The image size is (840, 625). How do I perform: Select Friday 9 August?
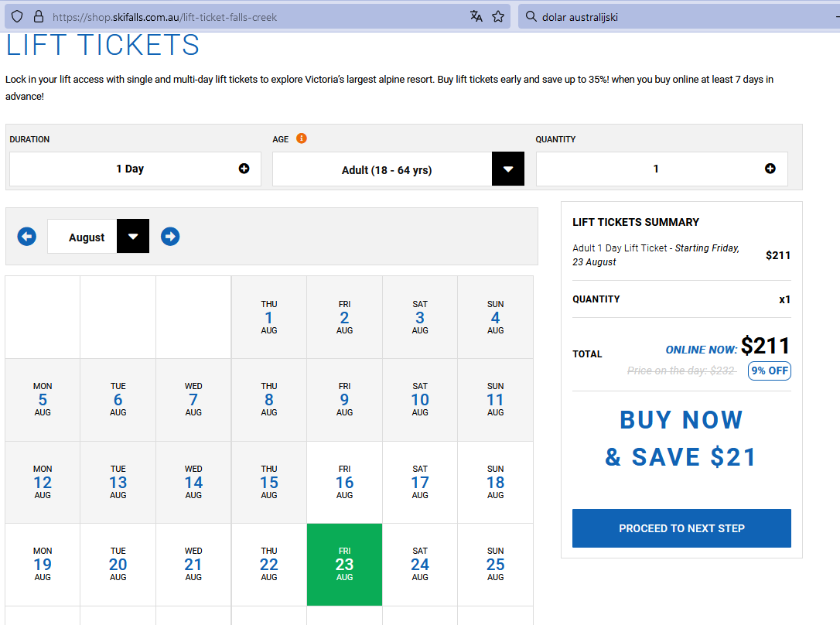(344, 400)
